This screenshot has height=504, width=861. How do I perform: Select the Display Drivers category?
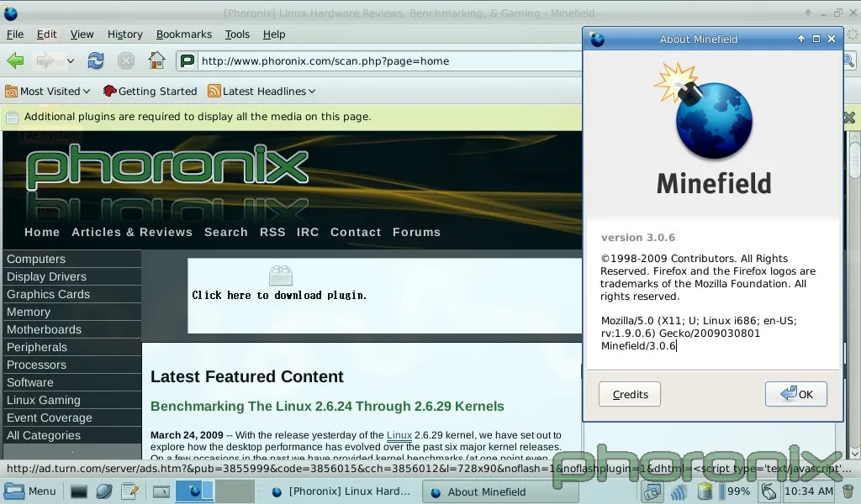72,276
